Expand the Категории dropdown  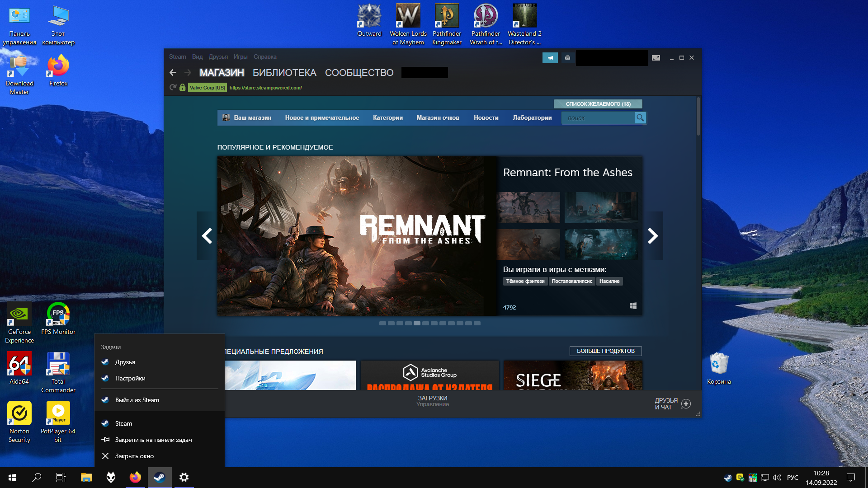coord(388,118)
